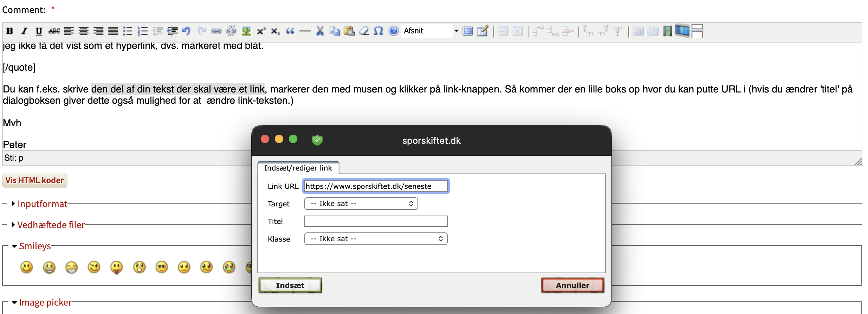Open the special character omega tool
868x314 pixels.
(x=378, y=31)
